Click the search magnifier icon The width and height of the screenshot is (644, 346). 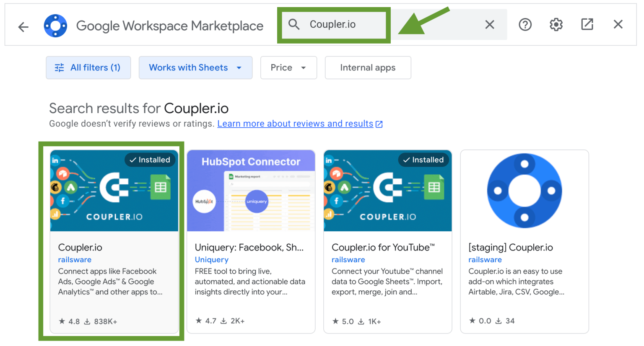(294, 24)
